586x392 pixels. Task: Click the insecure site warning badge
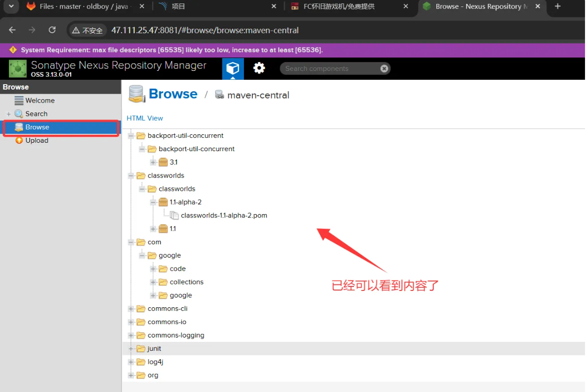(x=87, y=30)
